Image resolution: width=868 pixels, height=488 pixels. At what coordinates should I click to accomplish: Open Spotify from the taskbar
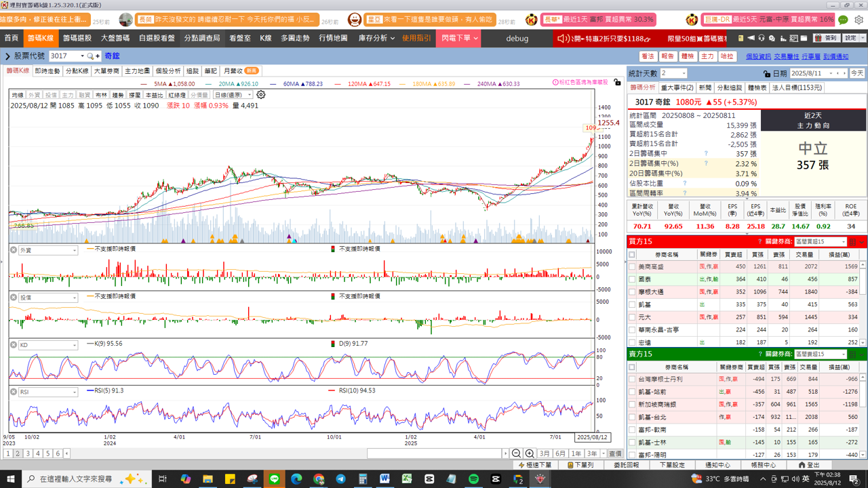pyautogui.click(x=473, y=479)
